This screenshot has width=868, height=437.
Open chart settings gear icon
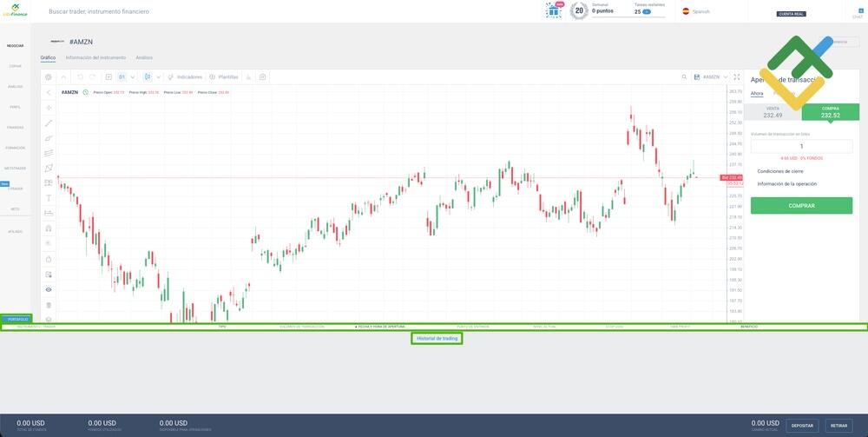[x=49, y=77]
